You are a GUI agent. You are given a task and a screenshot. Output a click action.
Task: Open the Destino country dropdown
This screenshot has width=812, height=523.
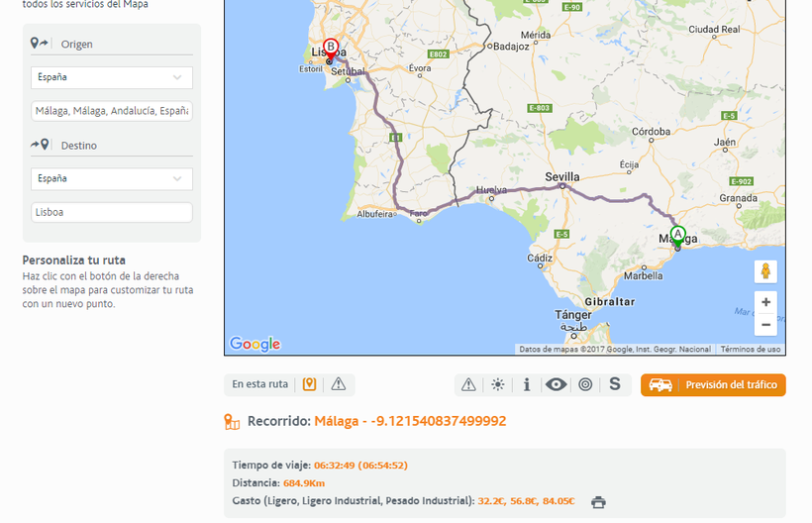point(111,178)
